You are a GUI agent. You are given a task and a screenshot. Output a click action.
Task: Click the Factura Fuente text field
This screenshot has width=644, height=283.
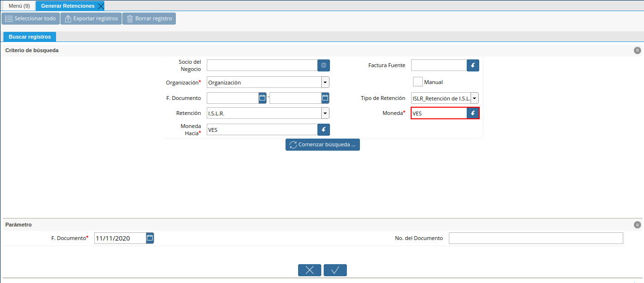click(439, 65)
